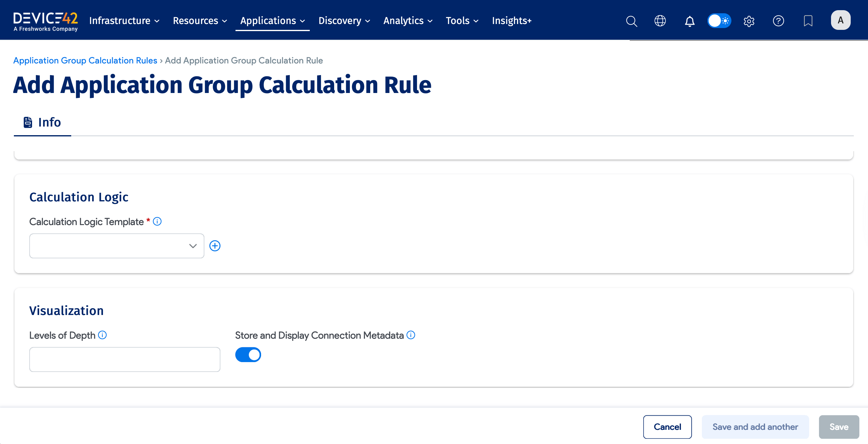Click the Levels of Depth input field
868x444 pixels.
[125, 359]
